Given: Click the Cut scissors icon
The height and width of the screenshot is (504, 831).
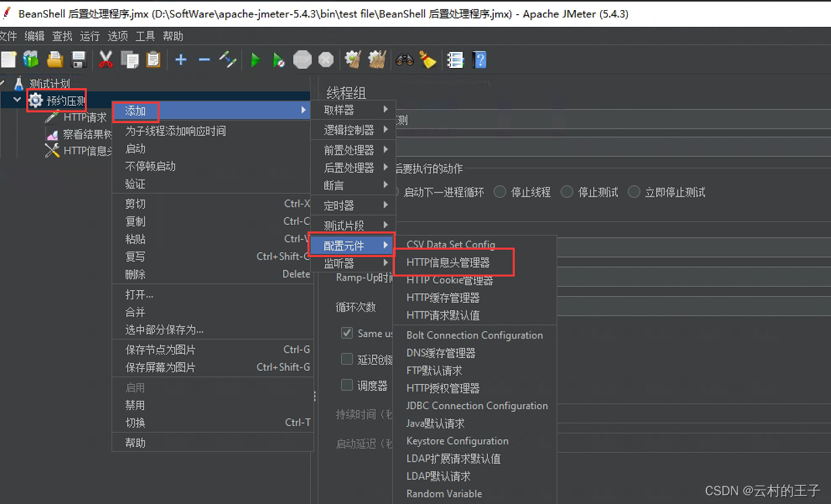Looking at the screenshot, I should click(106, 60).
